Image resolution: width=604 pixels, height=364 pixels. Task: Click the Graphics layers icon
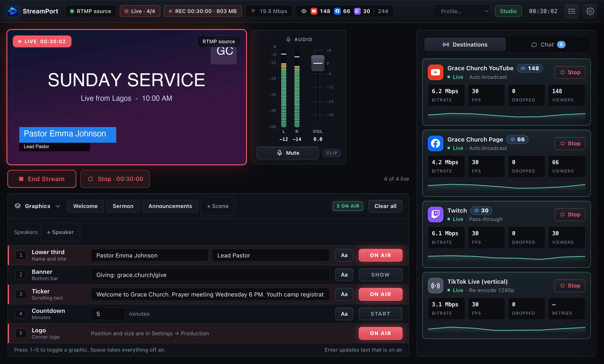pos(18,206)
